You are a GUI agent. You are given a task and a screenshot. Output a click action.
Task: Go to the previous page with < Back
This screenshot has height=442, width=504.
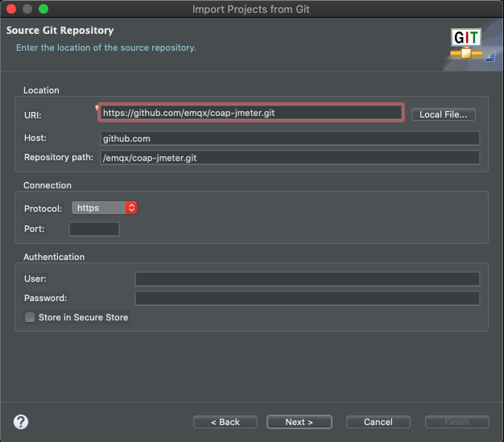click(x=225, y=422)
